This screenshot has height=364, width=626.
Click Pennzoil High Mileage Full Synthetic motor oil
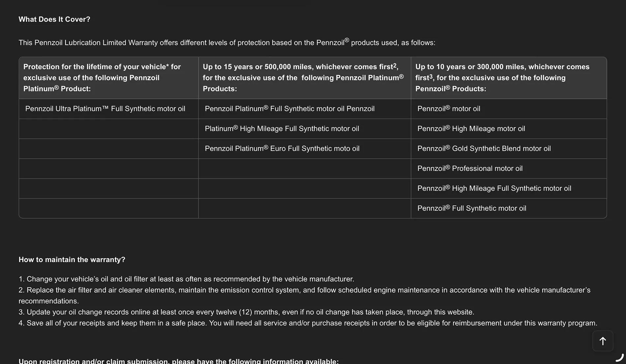coord(509,188)
